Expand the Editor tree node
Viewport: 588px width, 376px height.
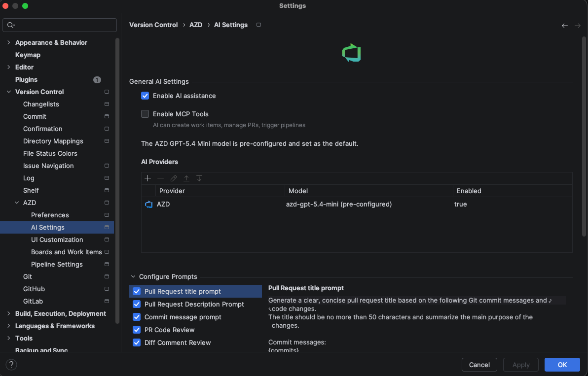pyautogui.click(x=8, y=67)
